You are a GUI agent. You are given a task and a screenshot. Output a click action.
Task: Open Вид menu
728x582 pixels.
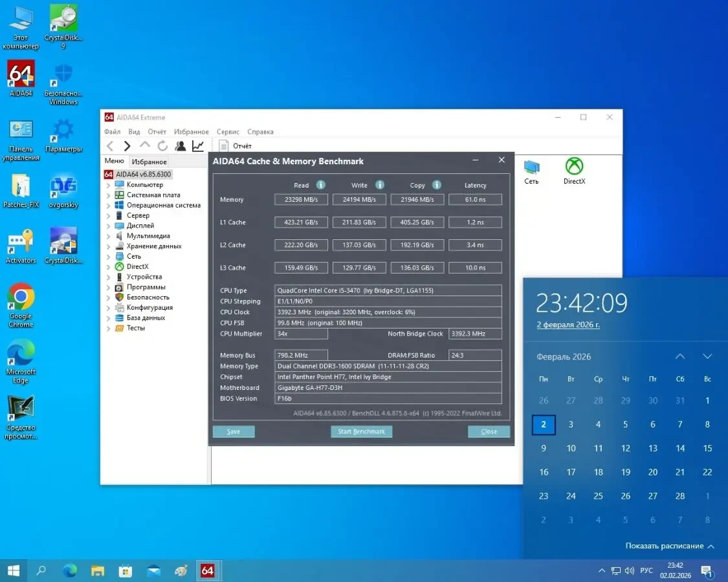pyautogui.click(x=134, y=132)
